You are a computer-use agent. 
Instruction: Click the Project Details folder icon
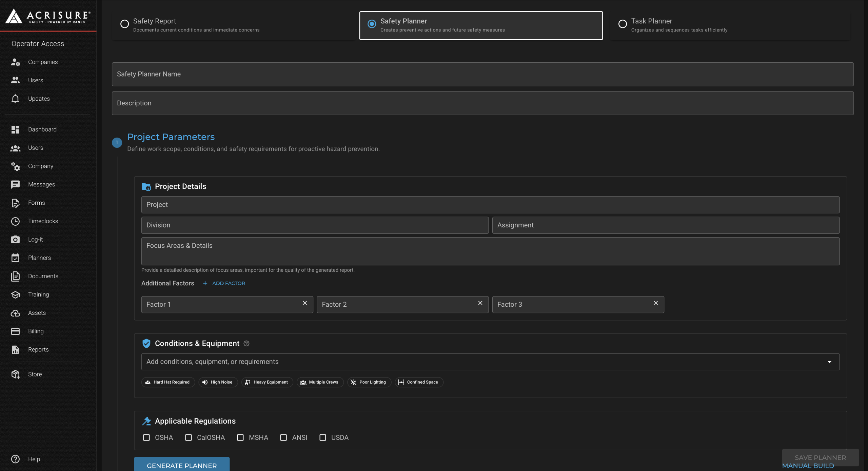click(x=146, y=186)
